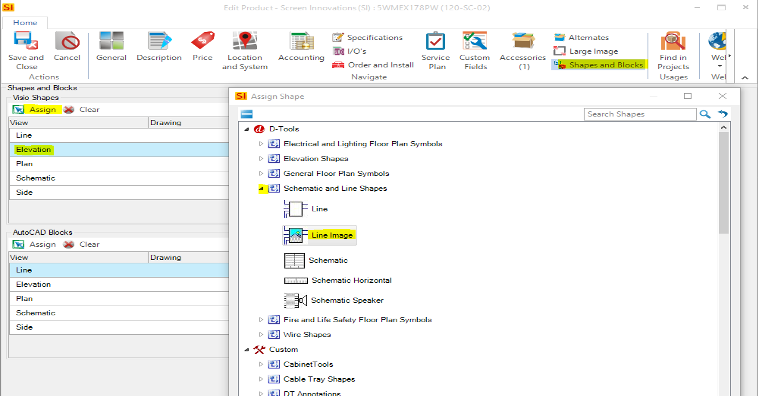
Task: Select Side row in AutoCAD Blocks
Action: pos(119,327)
